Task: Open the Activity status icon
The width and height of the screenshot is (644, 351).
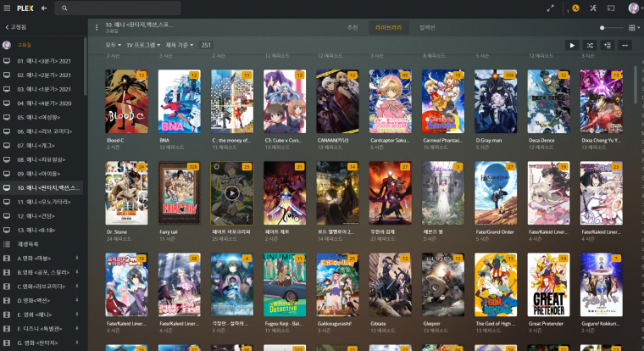Action: point(575,8)
